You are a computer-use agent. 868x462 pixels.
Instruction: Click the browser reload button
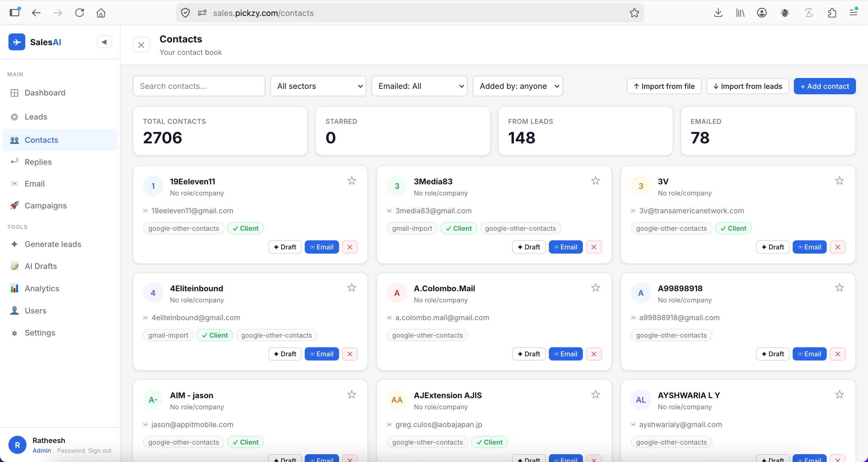80,13
